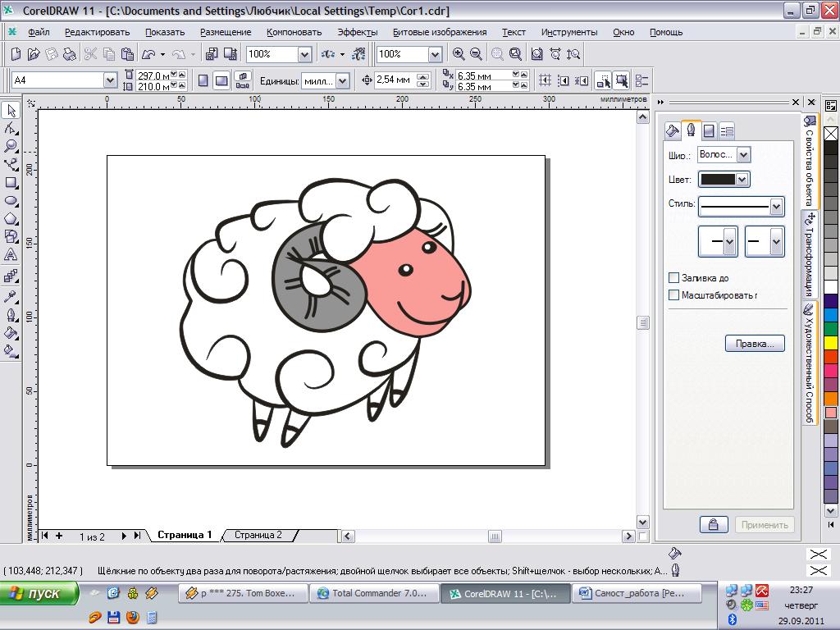This screenshot has height=630, width=840.
Task: Open CorelDRAW 11 taskbar button
Action: pyautogui.click(x=504, y=593)
